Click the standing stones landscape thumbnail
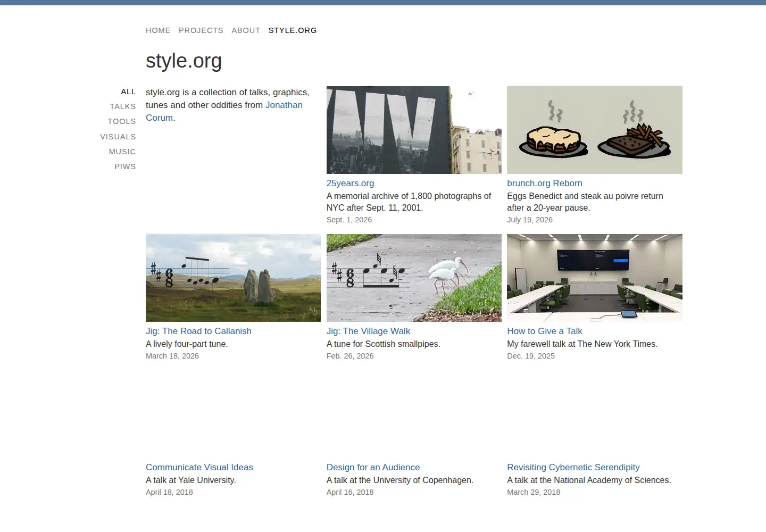This screenshot has width=766, height=532. (233, 278)
